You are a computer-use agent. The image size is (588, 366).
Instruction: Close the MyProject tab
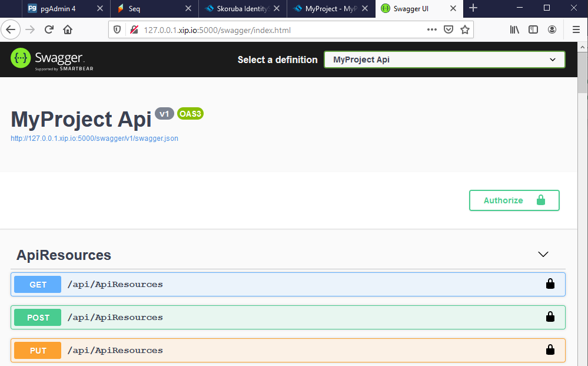[365, 8]
